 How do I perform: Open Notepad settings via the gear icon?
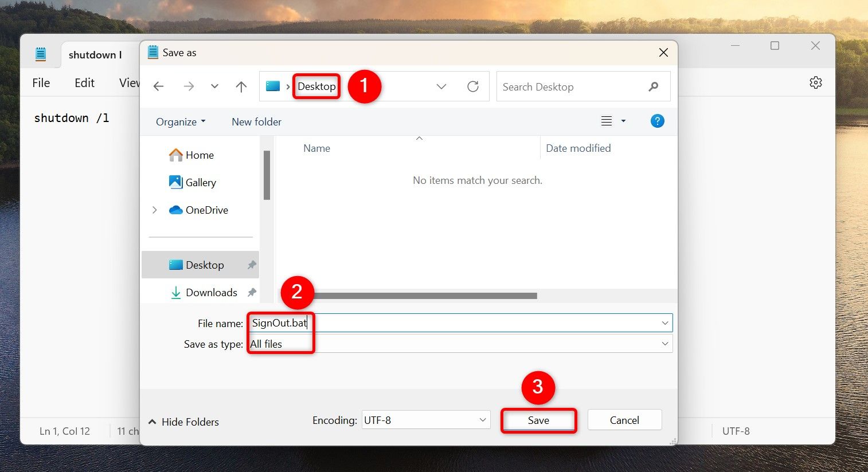(x=815, y=82)
